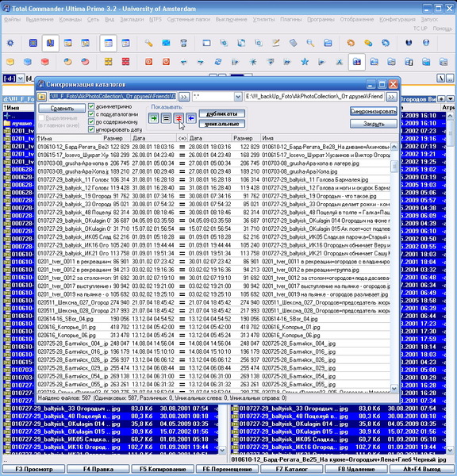This screenshot has height=476, width=457.
Task: Open the [-d-] drive dropdown in main window
Action: coord(21,79)
